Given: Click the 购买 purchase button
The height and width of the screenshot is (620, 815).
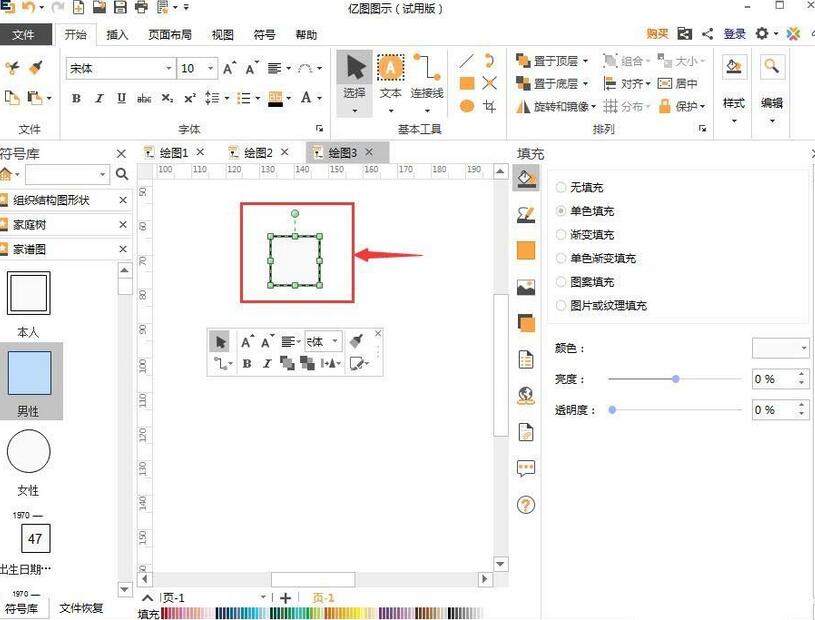Looking at the screenshot, I should click(657, 33).
